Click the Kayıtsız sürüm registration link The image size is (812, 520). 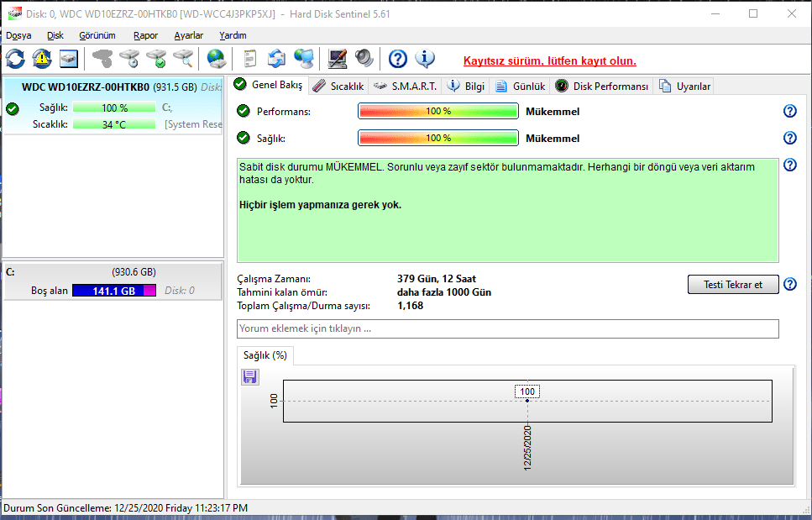(x=549, y=60)
